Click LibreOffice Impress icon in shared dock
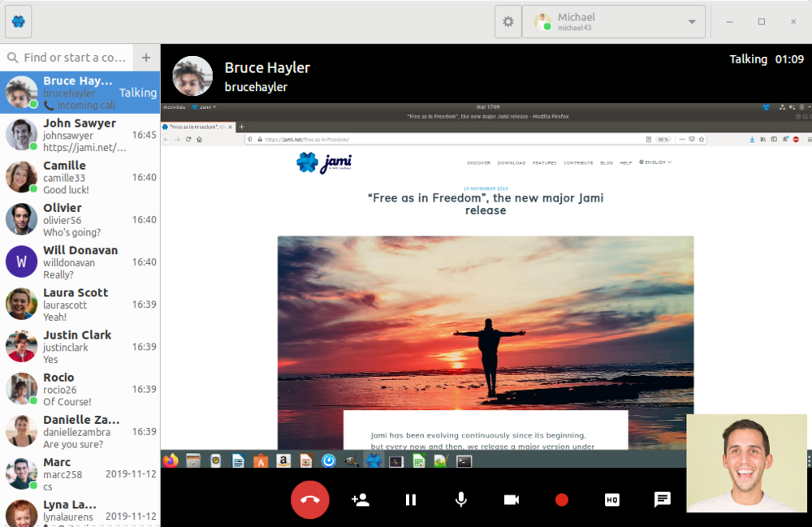This screenshot has width=812, height=527. tap(306, 460)
